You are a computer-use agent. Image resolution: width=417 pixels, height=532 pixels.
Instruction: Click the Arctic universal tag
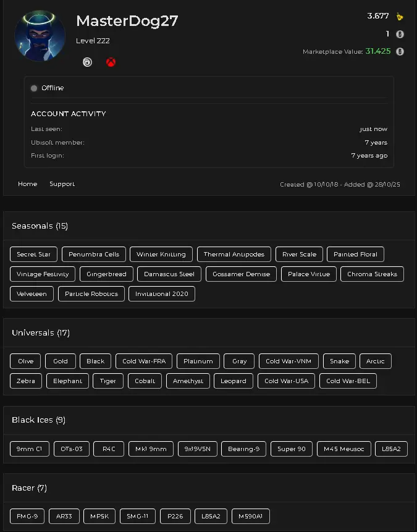click(x=375, y=361)
